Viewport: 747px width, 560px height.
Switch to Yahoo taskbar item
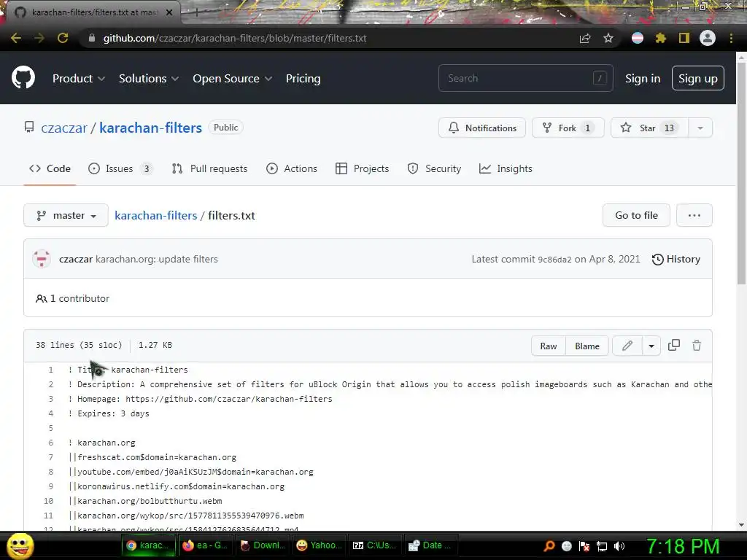320,545
